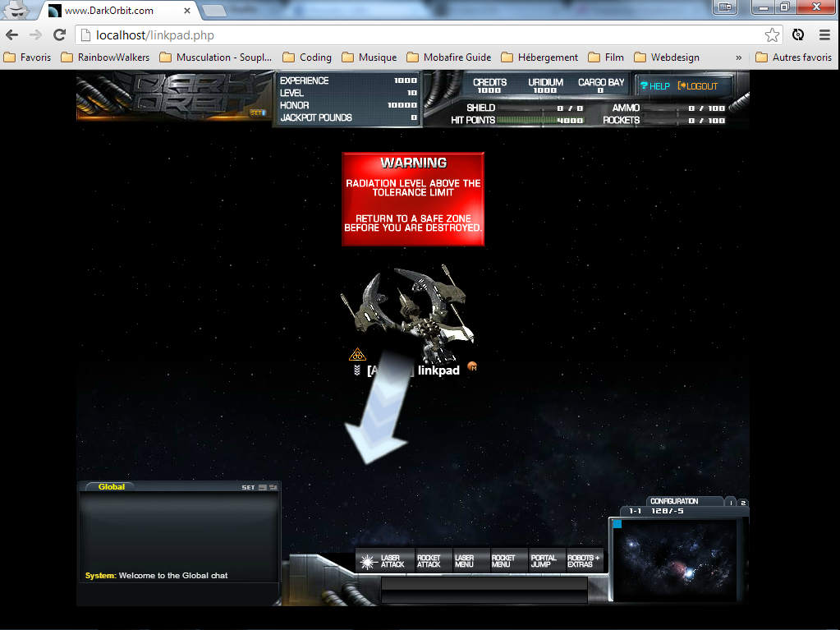Fire using the Rocket Attack button
The width and height of the screenshot is (840, 630).
429,561
